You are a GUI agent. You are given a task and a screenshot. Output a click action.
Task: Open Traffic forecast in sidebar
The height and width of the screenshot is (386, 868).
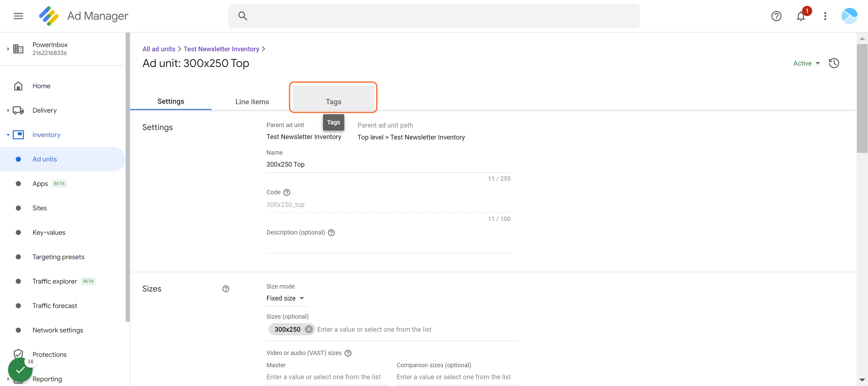tap(63, 306)
